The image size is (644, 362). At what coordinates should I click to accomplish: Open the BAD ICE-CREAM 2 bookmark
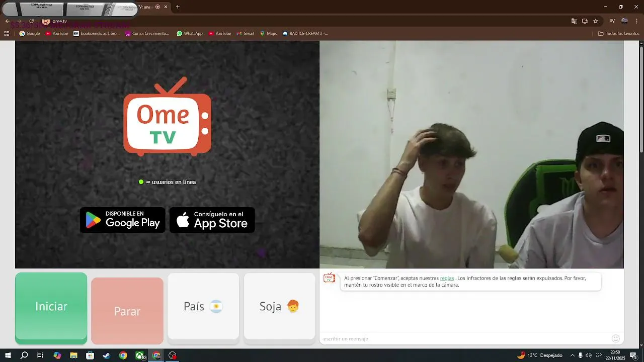(x=305, y=34)
